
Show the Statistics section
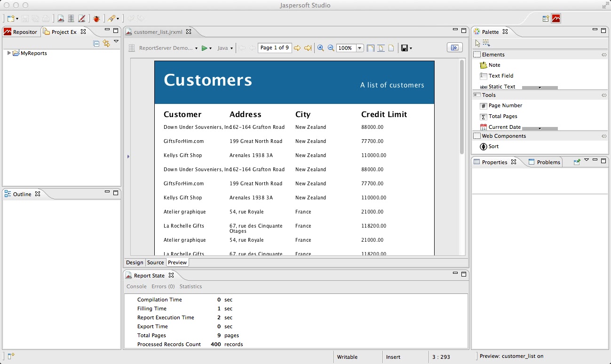tap(190, 286)
